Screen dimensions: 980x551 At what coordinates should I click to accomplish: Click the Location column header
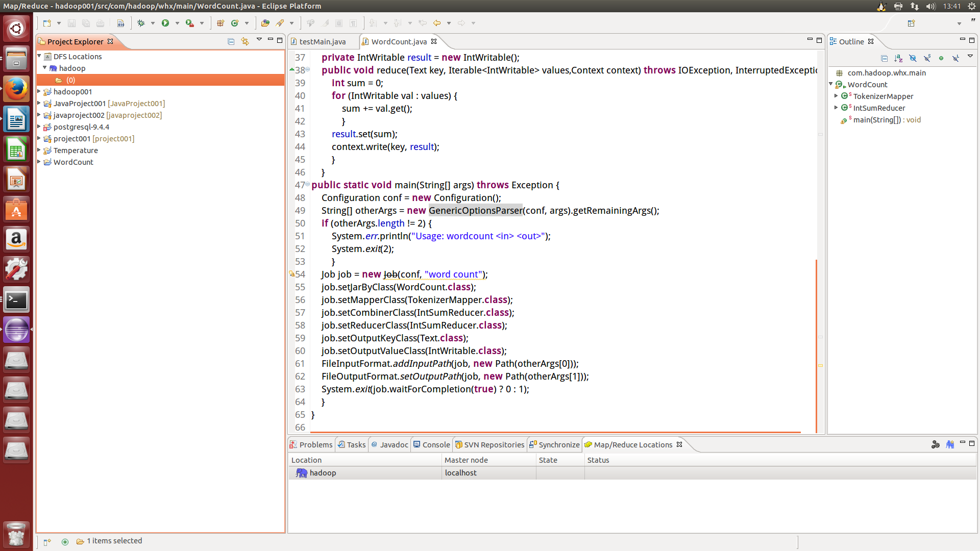[364, 460]
